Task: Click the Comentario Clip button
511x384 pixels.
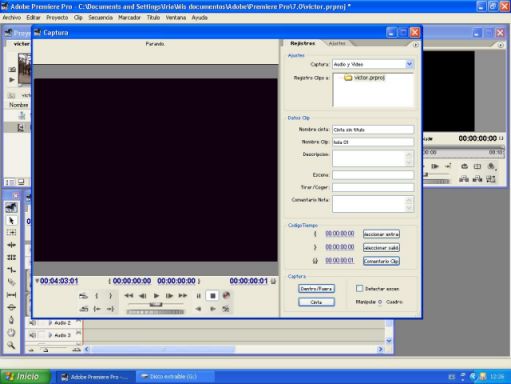Action: (x=381, y=261)
